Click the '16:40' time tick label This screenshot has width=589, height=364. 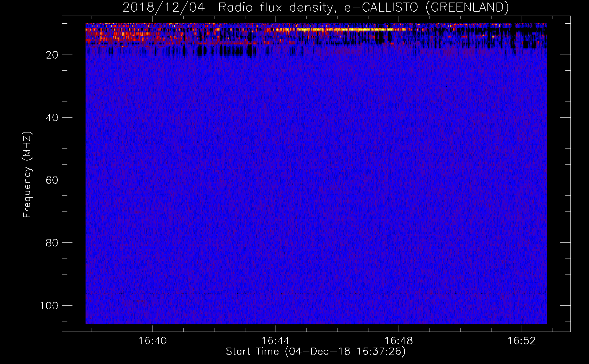pyautogui.click(x=153, y=341)
